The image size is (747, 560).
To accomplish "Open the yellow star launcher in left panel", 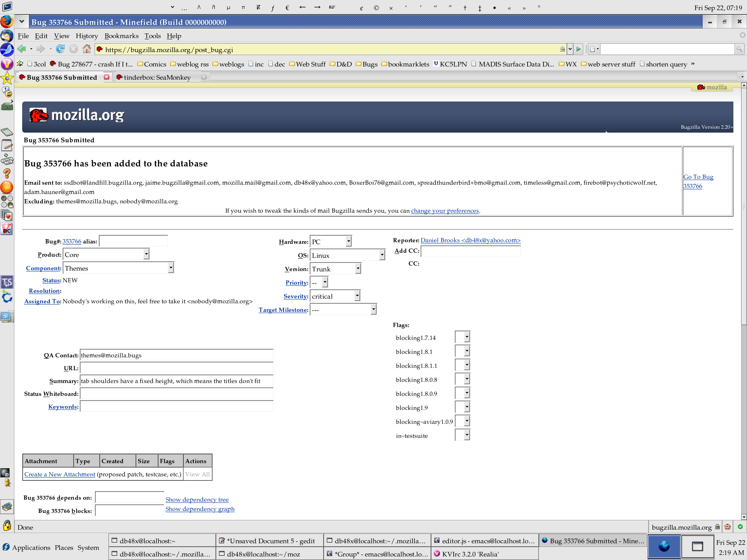I will pos(7,78).
